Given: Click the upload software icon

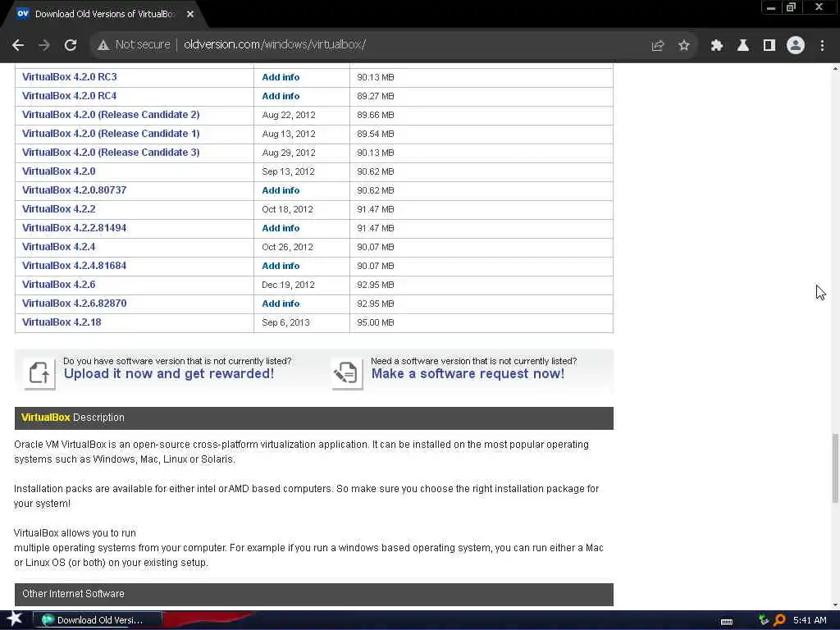Looking at the screenshot, I should pyautogui.click(x=39, y=373).
